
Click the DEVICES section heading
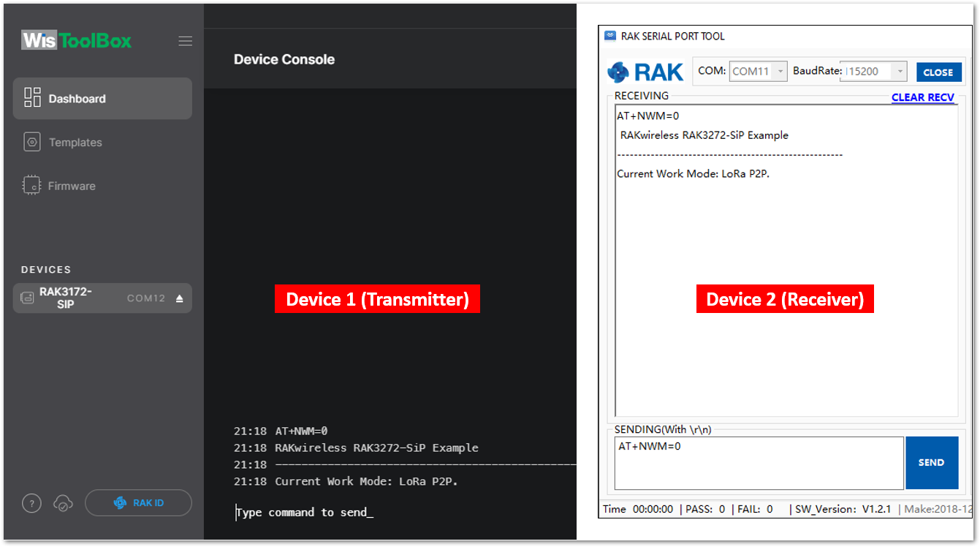46,270
